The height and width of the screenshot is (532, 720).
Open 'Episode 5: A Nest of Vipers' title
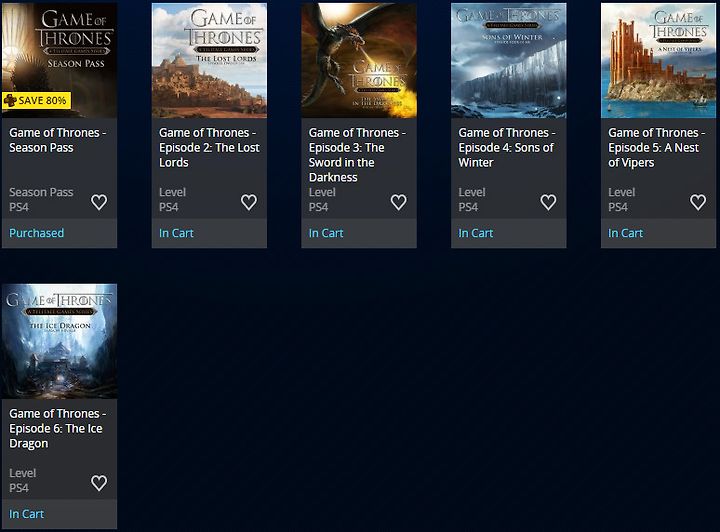tap(656, 147)
